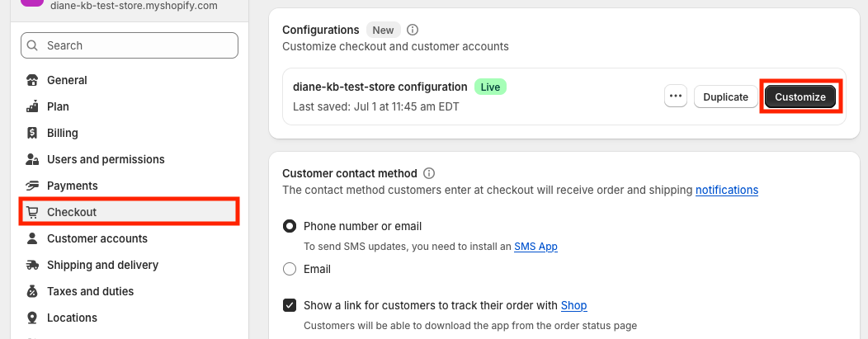Click the General store icon in sidebar

[x=33, y=80]
